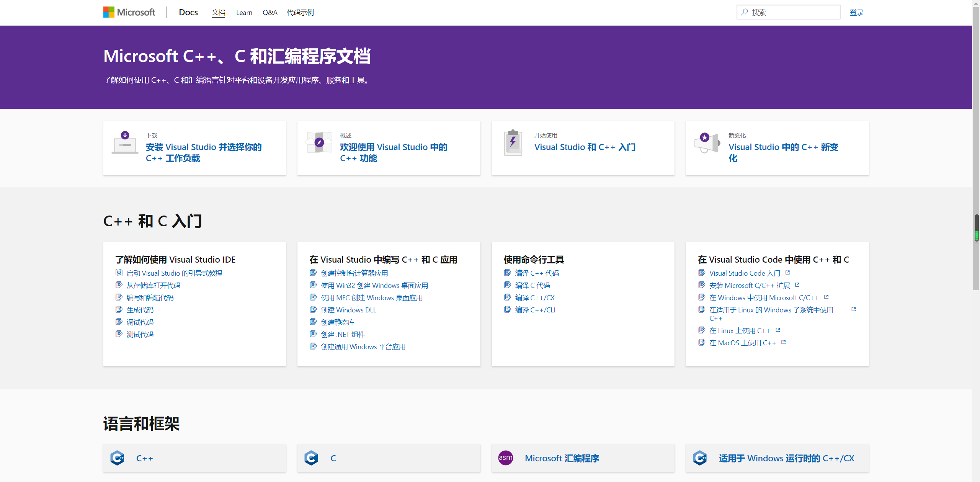Viewport: 980px width, 482px height.
Task: Open the Learn navigation item
Action: (x=244, y=13)
